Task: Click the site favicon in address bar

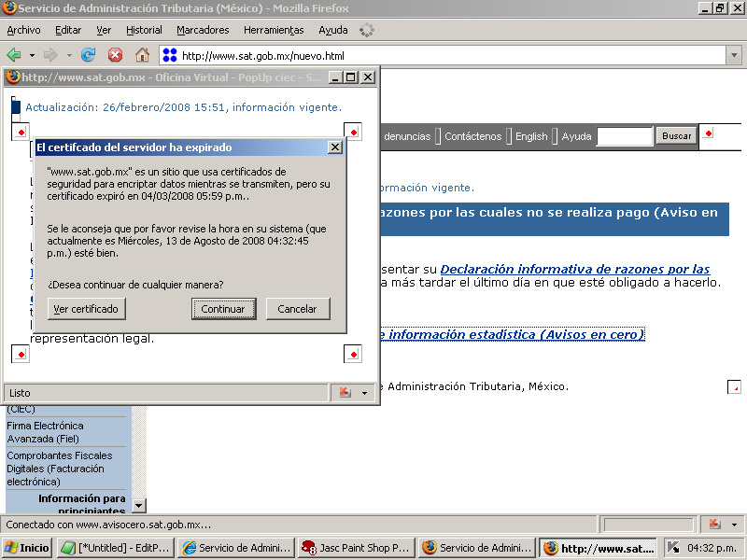Action: (x=170, y=56)
